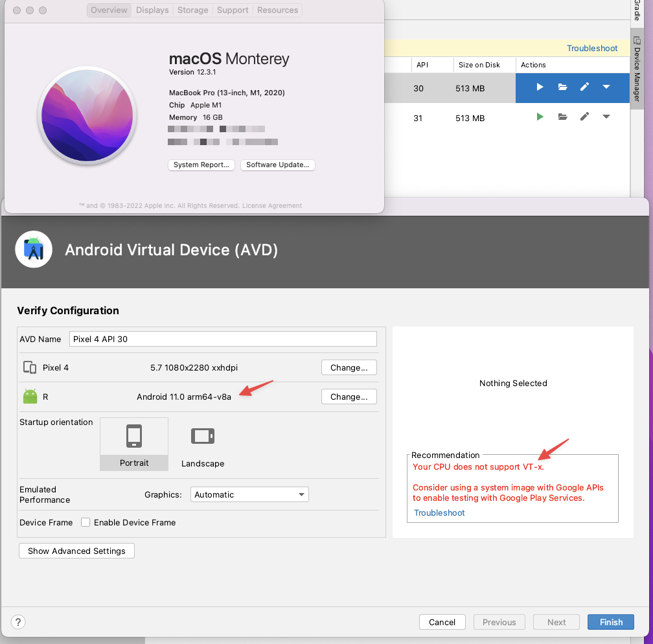Launch the API 31 emulator with green play icon
653x644 pixels.
(x=540, y=117)
